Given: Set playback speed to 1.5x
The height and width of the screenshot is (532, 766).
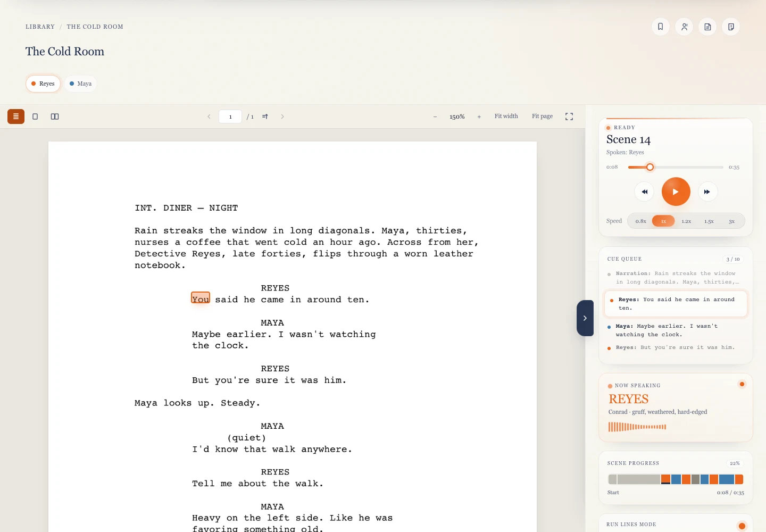Looking at the screenshot, I should click(x=709, y=221).
